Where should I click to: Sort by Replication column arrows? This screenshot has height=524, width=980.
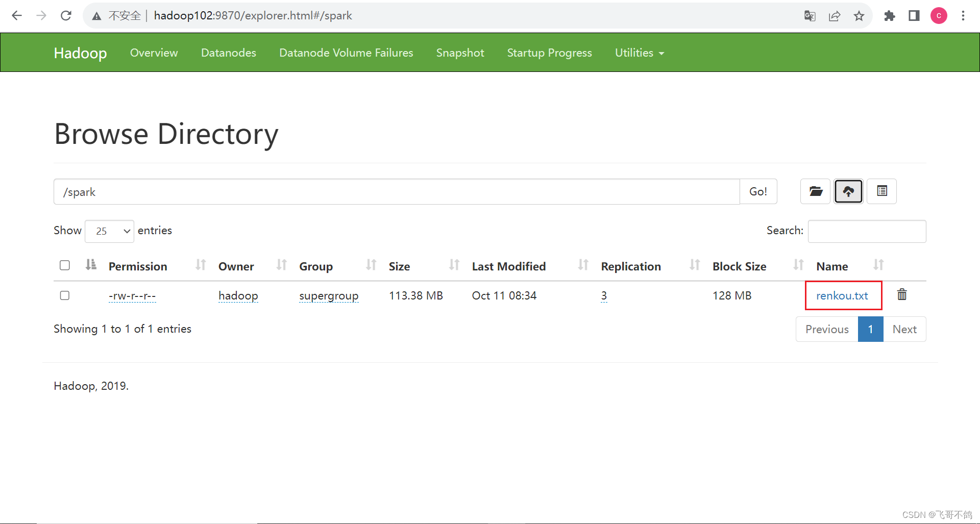(695, 265)
